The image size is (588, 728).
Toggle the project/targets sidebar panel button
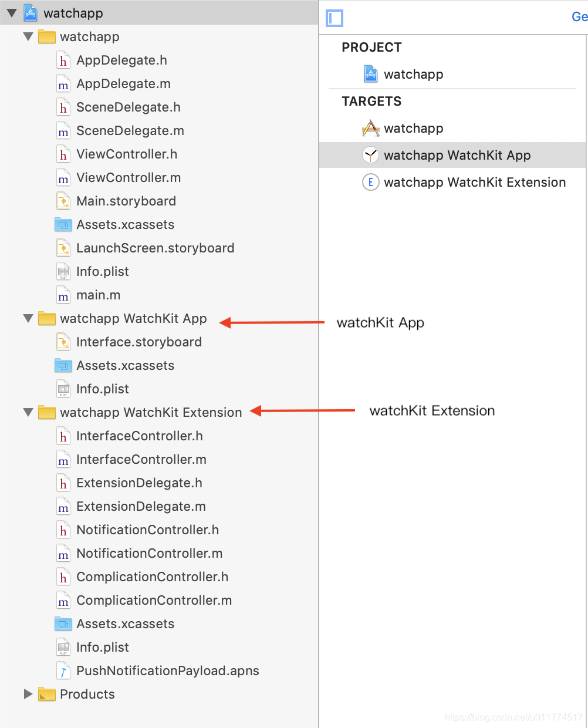pos(334,18)
